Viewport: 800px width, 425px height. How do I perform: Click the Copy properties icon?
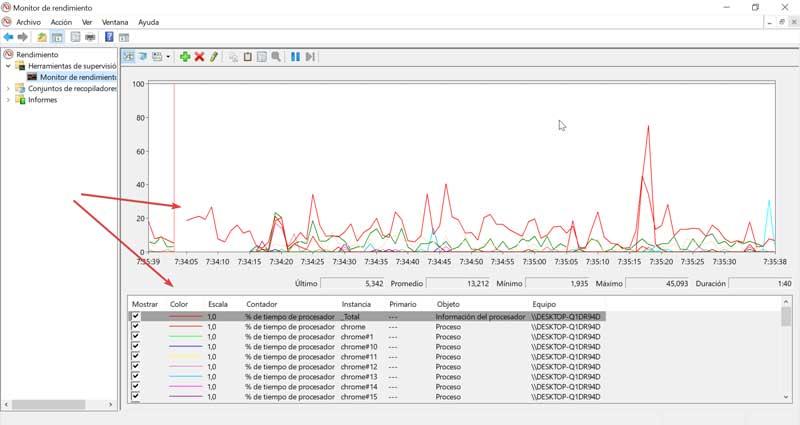pyautogui.click(x=233, y=57)
